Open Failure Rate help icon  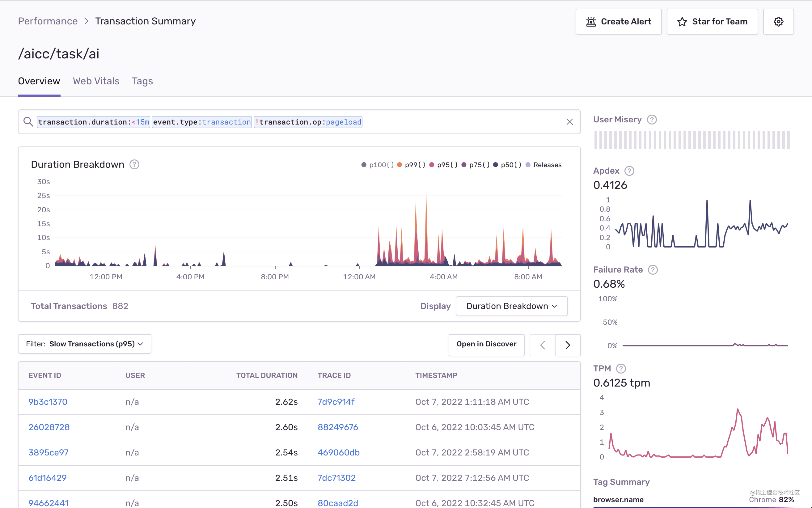click(x=653, y=269)
